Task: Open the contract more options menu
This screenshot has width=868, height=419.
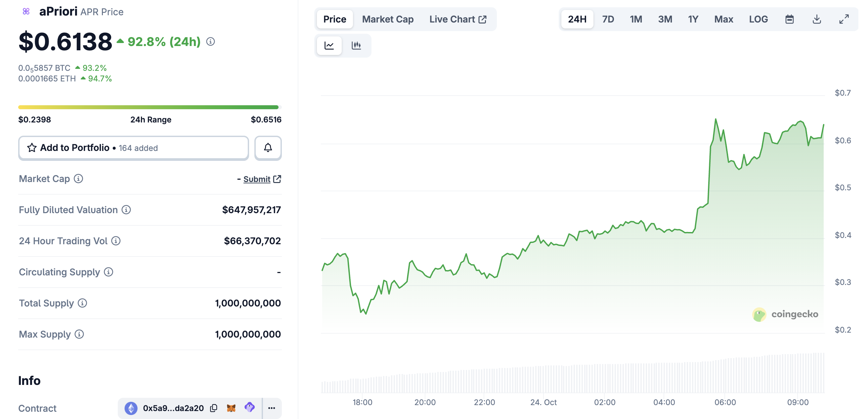Action: (272, 408)
